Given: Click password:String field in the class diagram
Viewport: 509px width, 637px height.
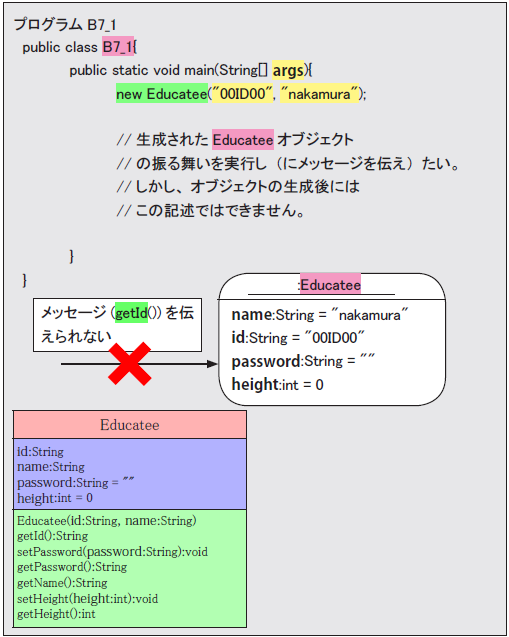Looking at the screenshot, I should coord(76,483).
